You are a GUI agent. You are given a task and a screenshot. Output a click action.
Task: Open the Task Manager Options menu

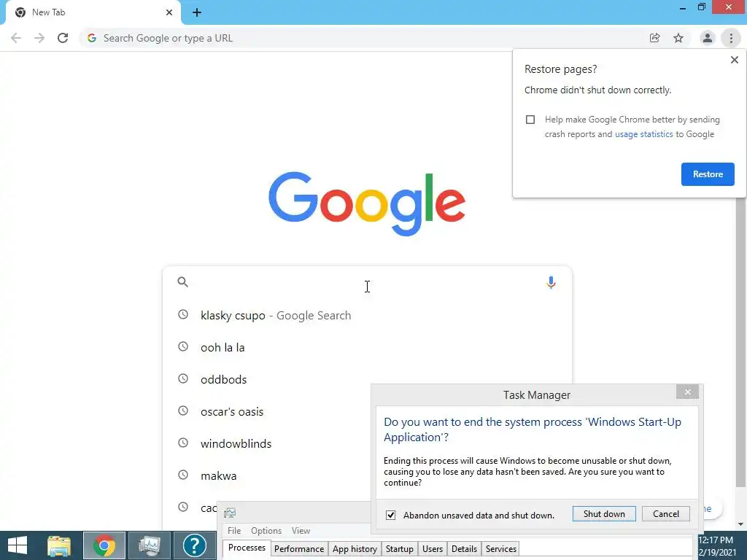click(x=266, y=531)
